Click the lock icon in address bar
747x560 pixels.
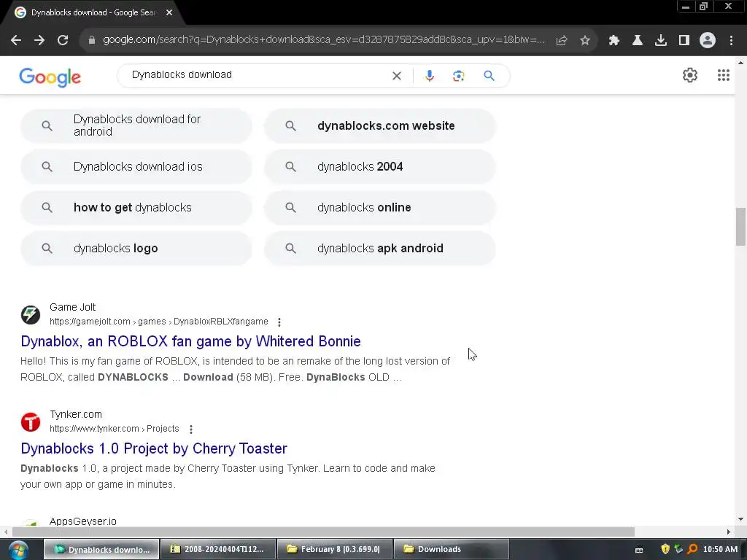92,40
